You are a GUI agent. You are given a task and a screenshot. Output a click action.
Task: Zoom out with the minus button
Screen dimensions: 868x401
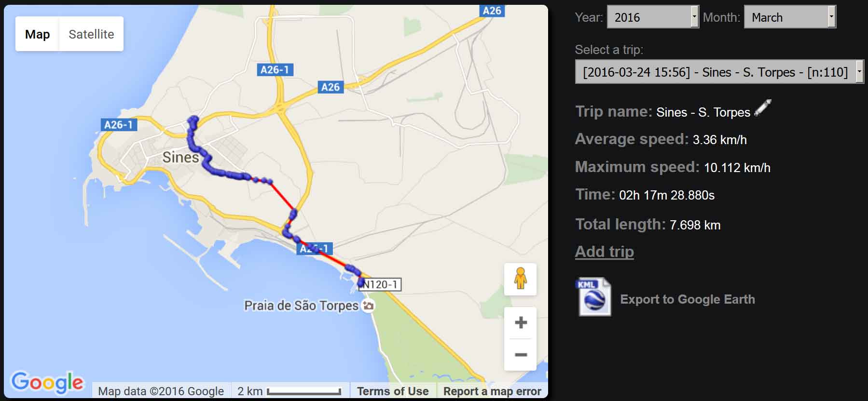tap(521, 355)
